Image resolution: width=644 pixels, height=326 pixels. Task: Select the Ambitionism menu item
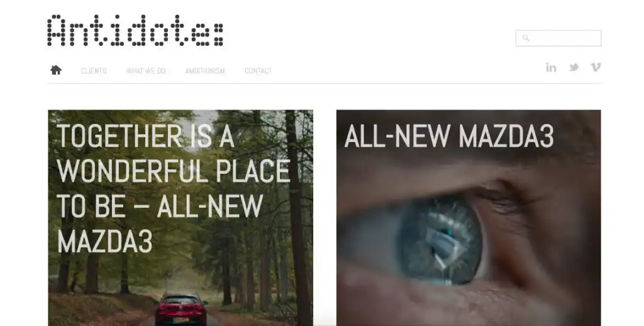tap(205, 70)
